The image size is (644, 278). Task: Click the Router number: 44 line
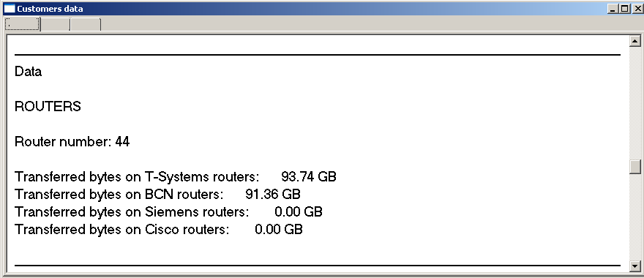pyautogui.click(x=72, y=142)
